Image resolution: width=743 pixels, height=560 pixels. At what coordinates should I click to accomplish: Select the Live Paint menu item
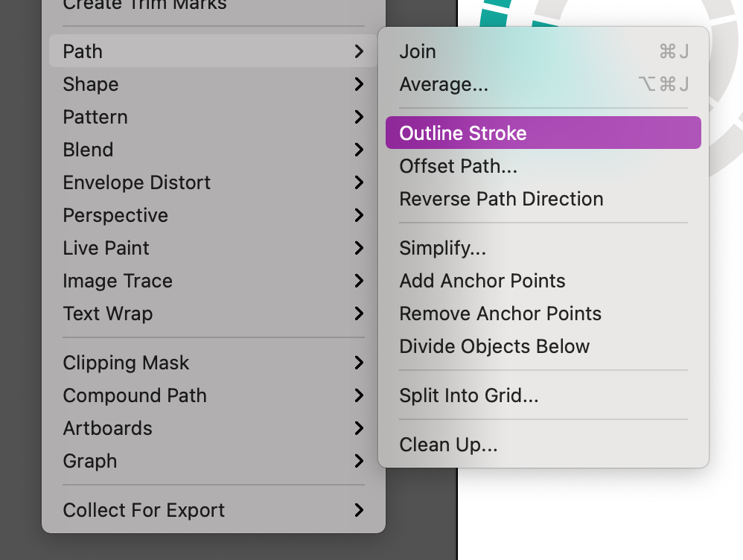pos(106,248)
